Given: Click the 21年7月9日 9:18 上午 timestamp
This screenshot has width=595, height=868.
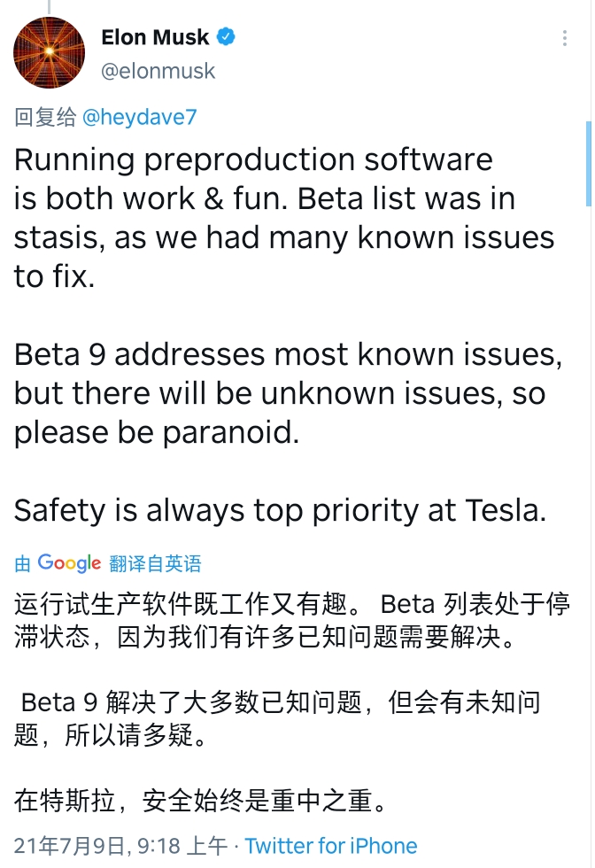Looking at the screenshot, I should pyautogui.click(x=120, y=846).
